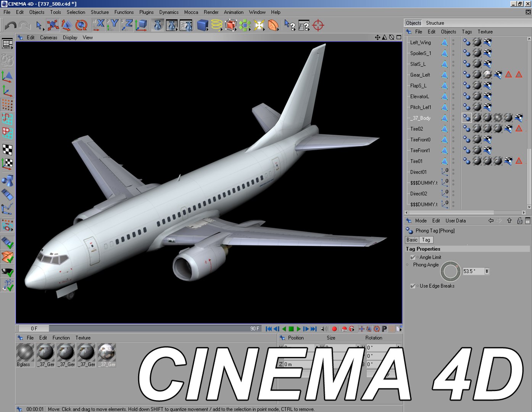
Task: Play the animation forward
Action: pos(299,329)
